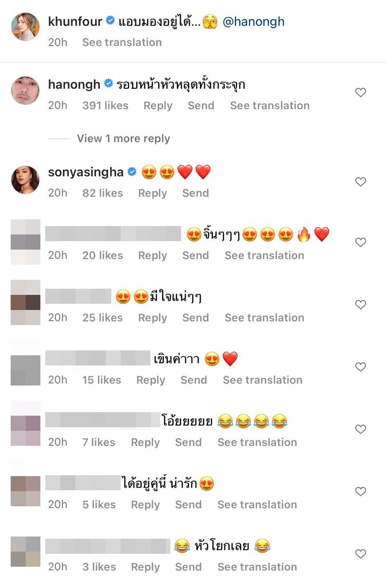This screenshot has width=386, height=588.
Task: Reply to the 3 likes comment
Action: point(146,567)
